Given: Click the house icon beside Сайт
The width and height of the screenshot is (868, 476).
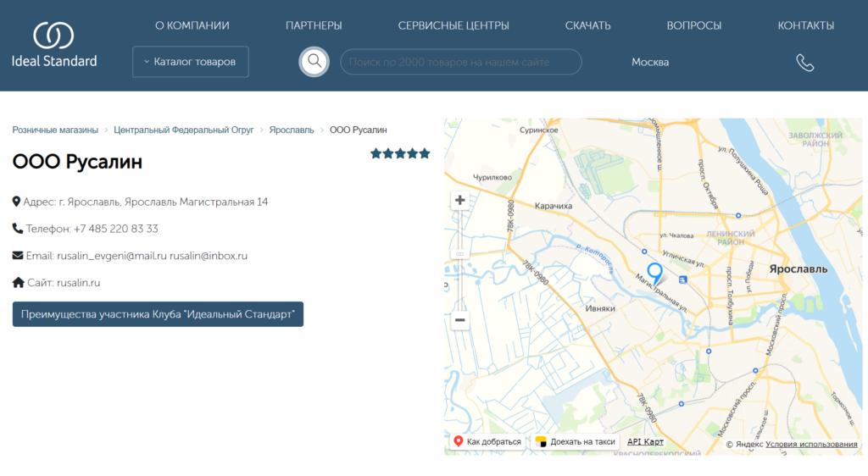Looking at the screenshot, I should tap(19, 283).
